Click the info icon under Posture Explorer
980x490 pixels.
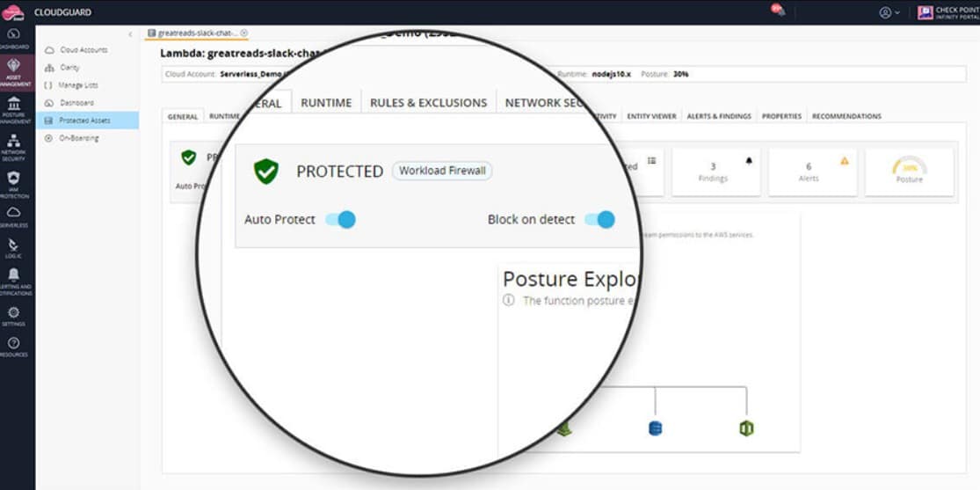coord(509,300)
